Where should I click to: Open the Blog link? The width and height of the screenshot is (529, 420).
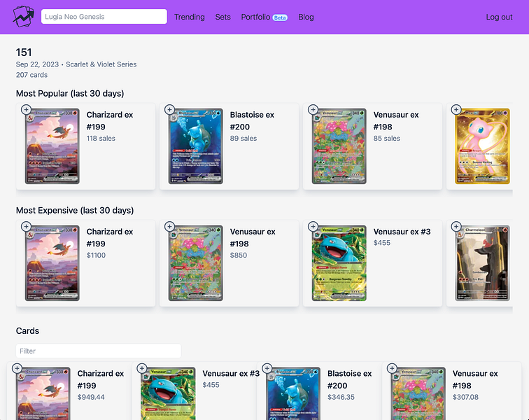click(x=306, y=17)
